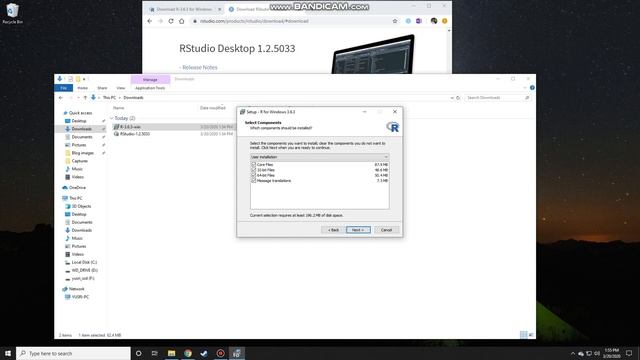The image size is (640, 360).
Task: Open Google Chrome from the taskbar
Action: pos(188,353)
